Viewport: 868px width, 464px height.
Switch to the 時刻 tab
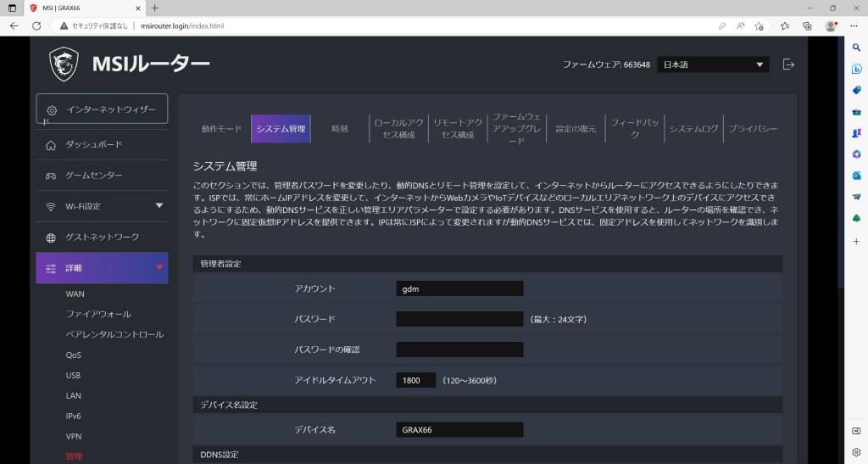(x=340, y=128)
